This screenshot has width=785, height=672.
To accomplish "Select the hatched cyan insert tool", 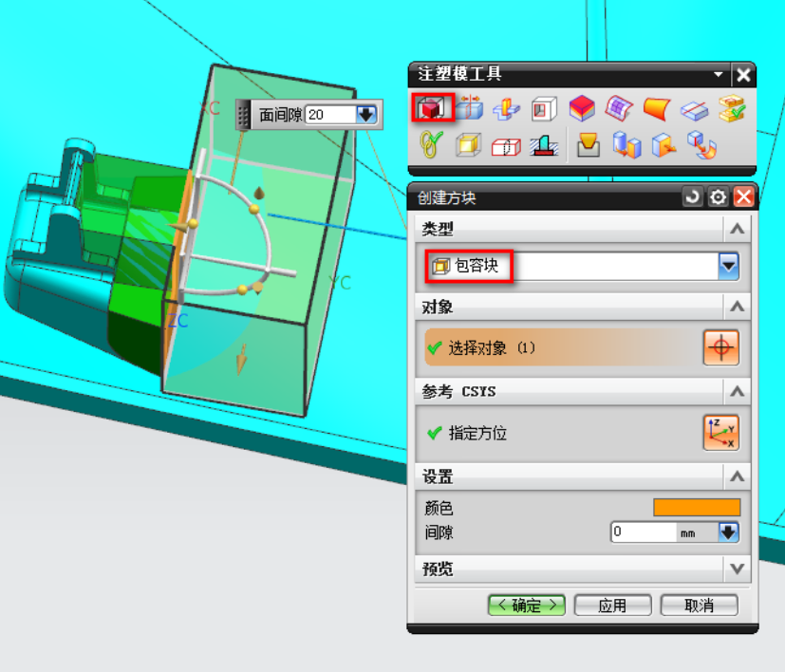I will (544, 145).
